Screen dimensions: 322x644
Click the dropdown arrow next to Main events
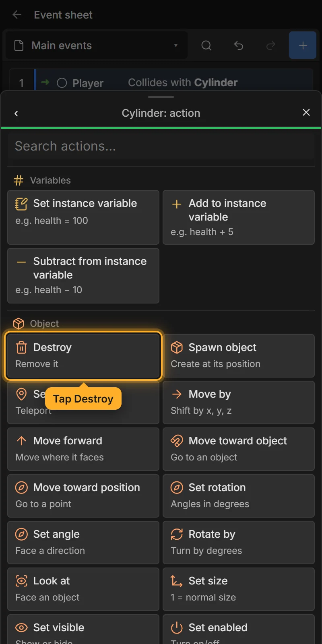point(176,45)
